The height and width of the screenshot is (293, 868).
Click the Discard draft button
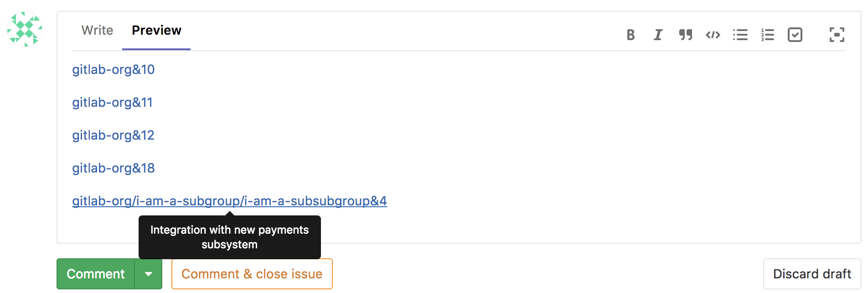811,274
